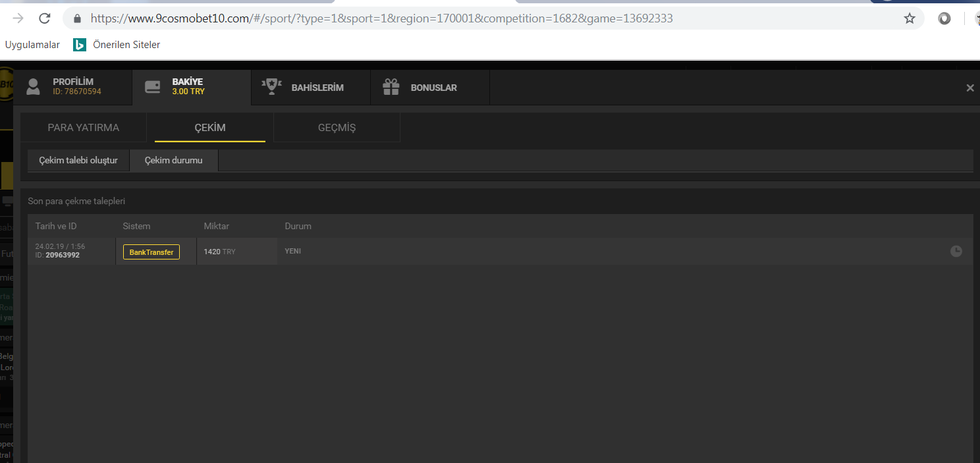Viewport: 980px width, 463px height.
Task: Focus the browser address bar
Action: [461, 18]
